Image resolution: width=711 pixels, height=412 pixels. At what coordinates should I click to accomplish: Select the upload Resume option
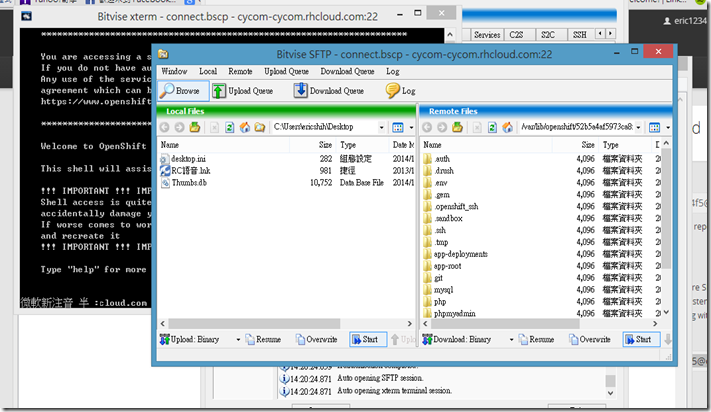263,339
